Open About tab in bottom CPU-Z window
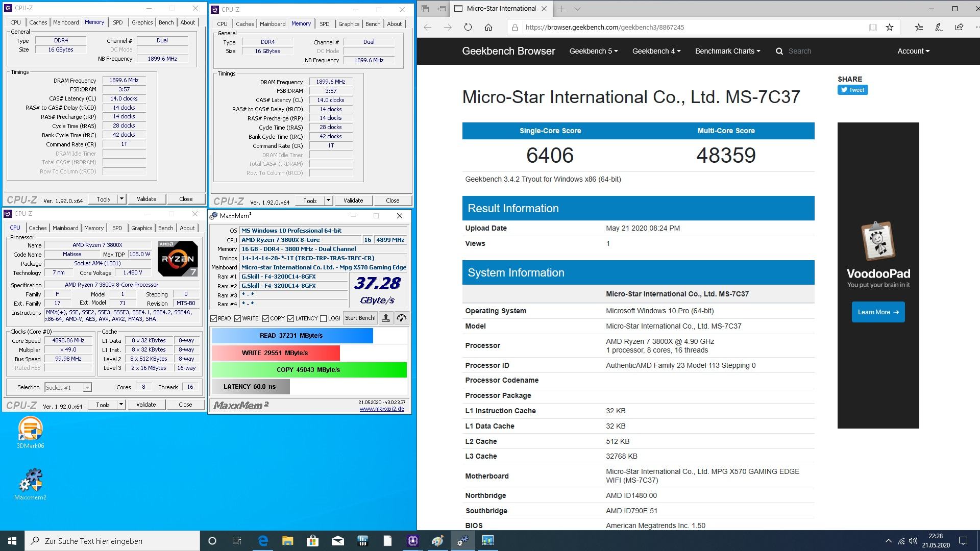 (187, 228)
